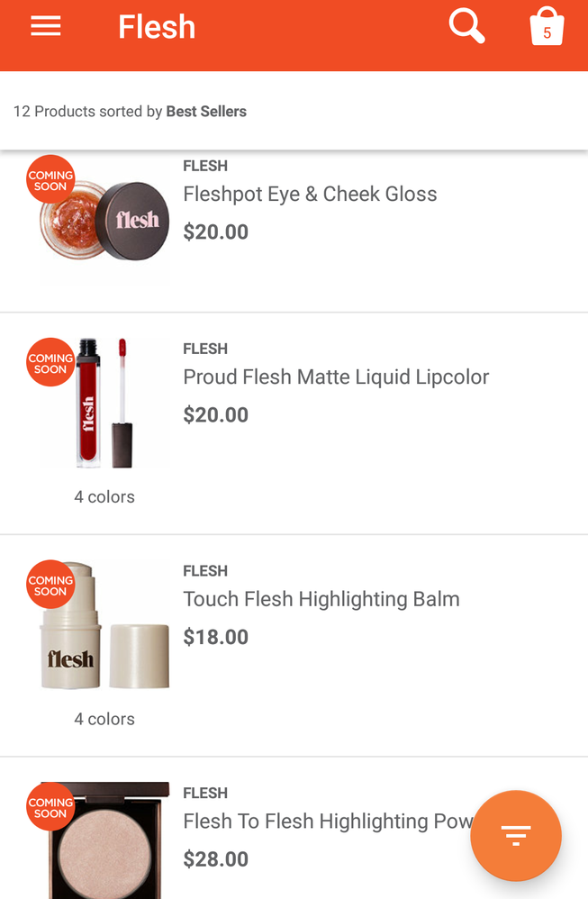Open the shopping bag with 5 items
The image size is (588, 899).
[547, 26]
